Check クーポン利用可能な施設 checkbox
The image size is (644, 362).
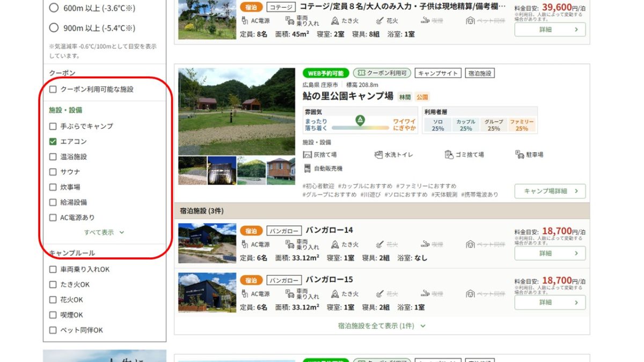(53, 90)
